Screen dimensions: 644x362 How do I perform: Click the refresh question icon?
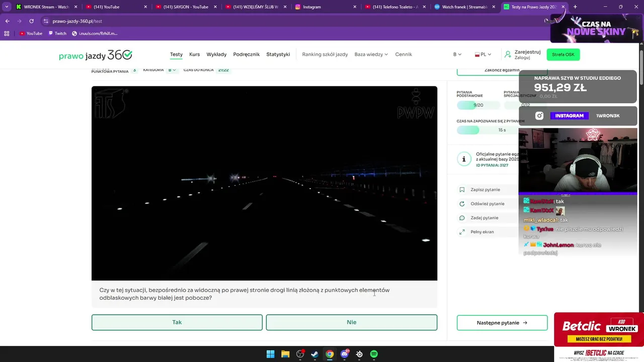coord(462,204)
